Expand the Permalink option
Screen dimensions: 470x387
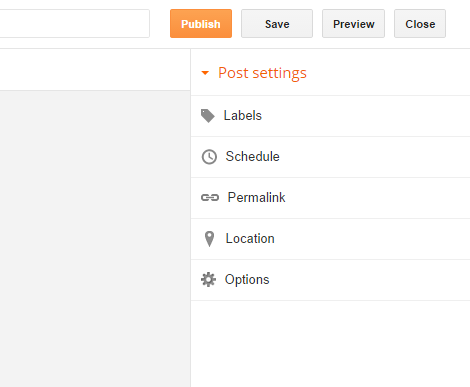pos(330,198)
